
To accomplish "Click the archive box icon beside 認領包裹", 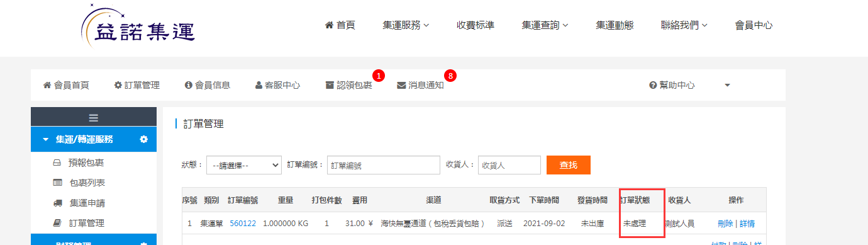I will 330,85.
